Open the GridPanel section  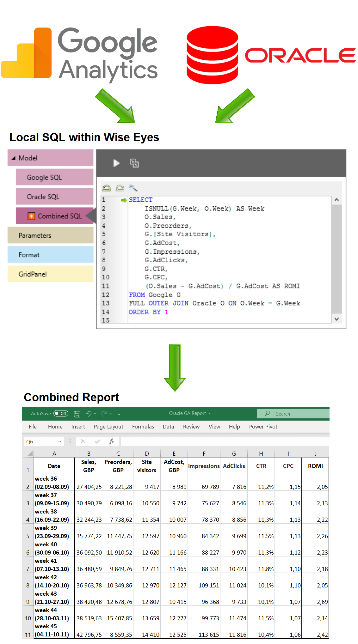coord(51,274)
